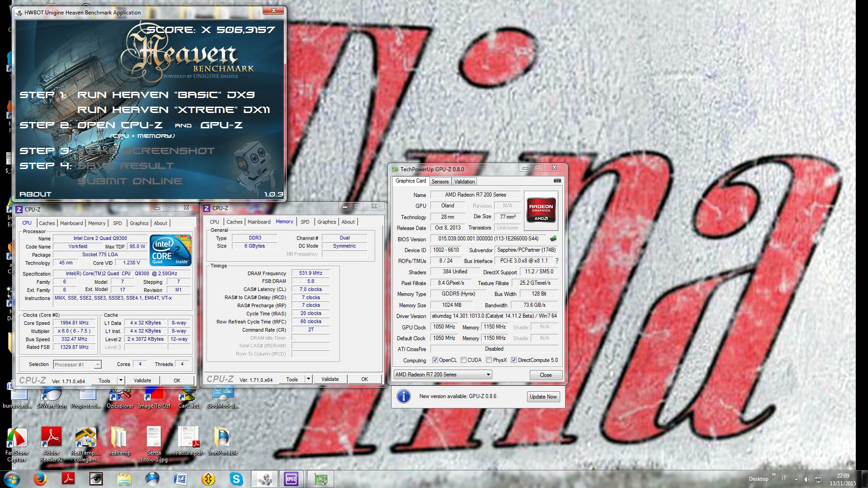This screenshot has height=488, width=868.
Task: Click RUN HEAVEN "XTREME" DX11
Action: pyautogui.click(x=174, y=110)
